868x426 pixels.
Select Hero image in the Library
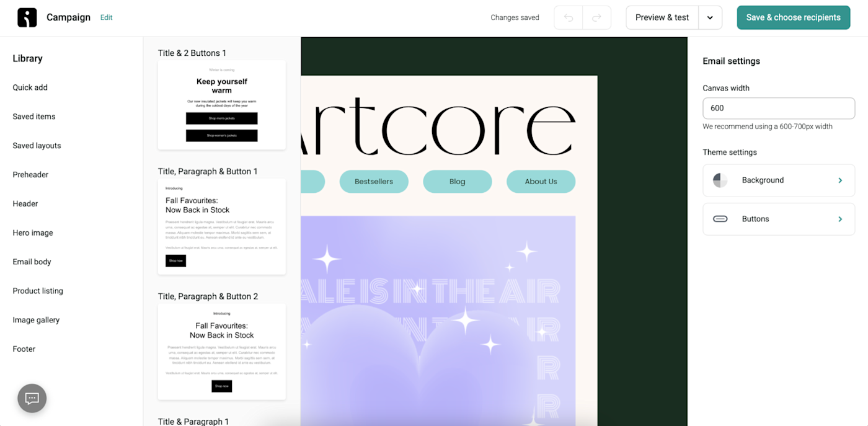33,233
